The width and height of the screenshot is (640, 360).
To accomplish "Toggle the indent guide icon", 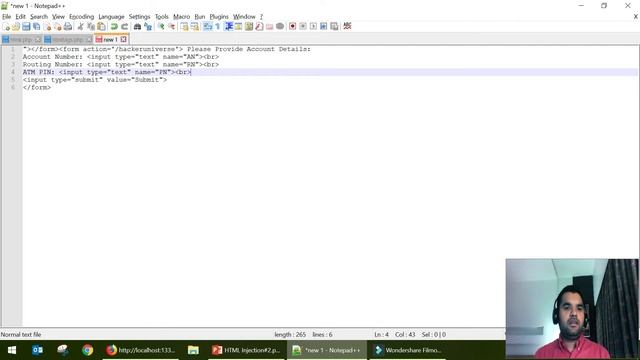I will [x=229, y=27].
